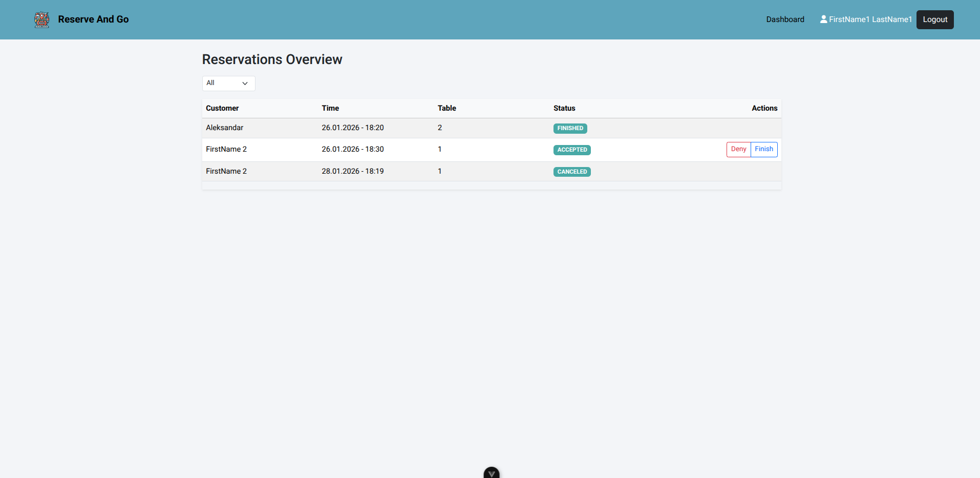Finish the 18:30 reservation
Viewport: 980px width, 478px height.
click(x=763, y=149)
